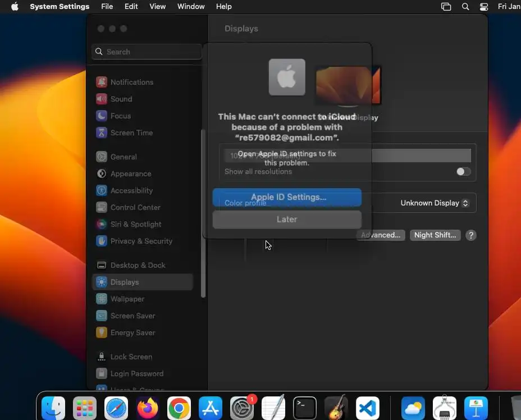Open the Window menu
The width and height of the screenshot is (521, 420).
pyautogui.click(x=191, y=6)
